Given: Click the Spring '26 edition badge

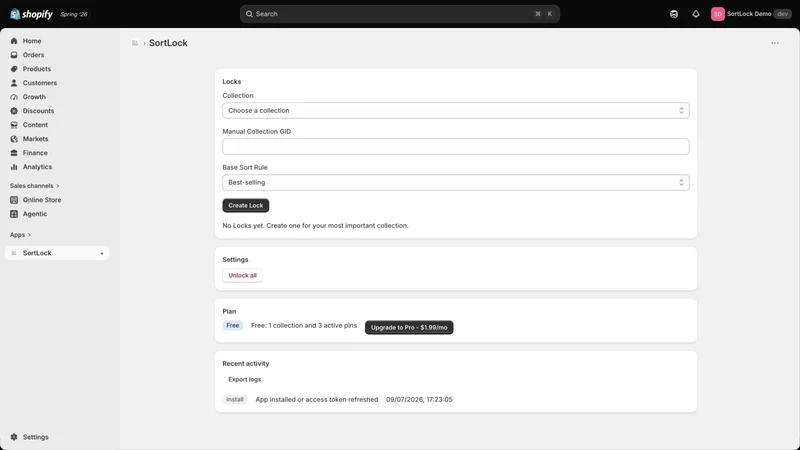Looking at the screenshot, I should point(73,14).
